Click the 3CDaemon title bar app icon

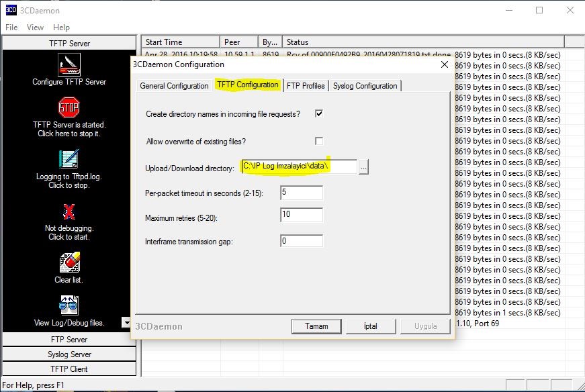[x=11, y=10]
